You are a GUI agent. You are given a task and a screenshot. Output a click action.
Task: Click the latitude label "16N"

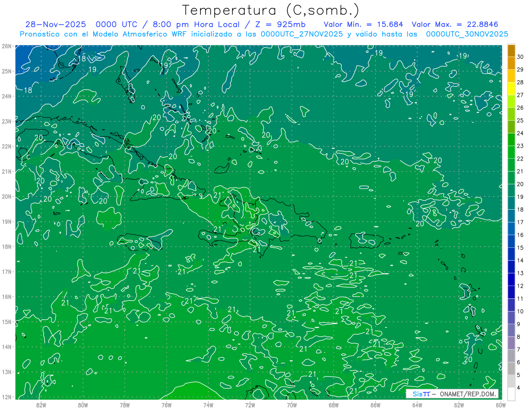tap(6, 297)
